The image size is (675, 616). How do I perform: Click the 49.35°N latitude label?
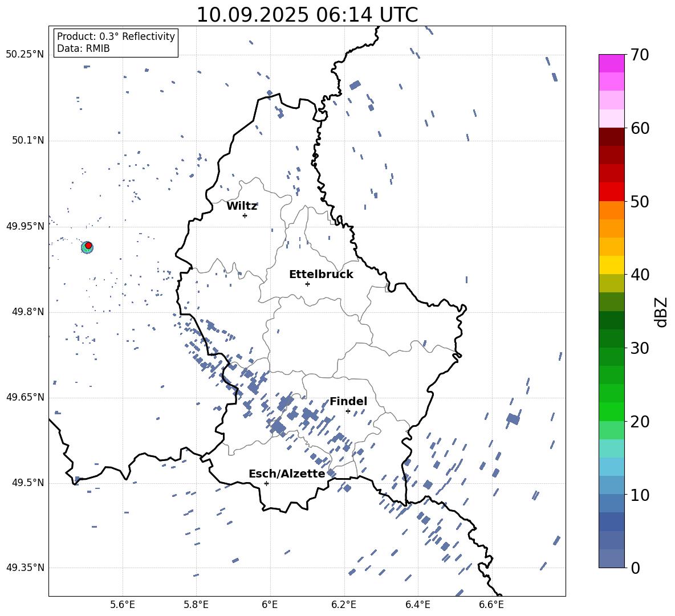pyautogui.click(x=25, y=568)
